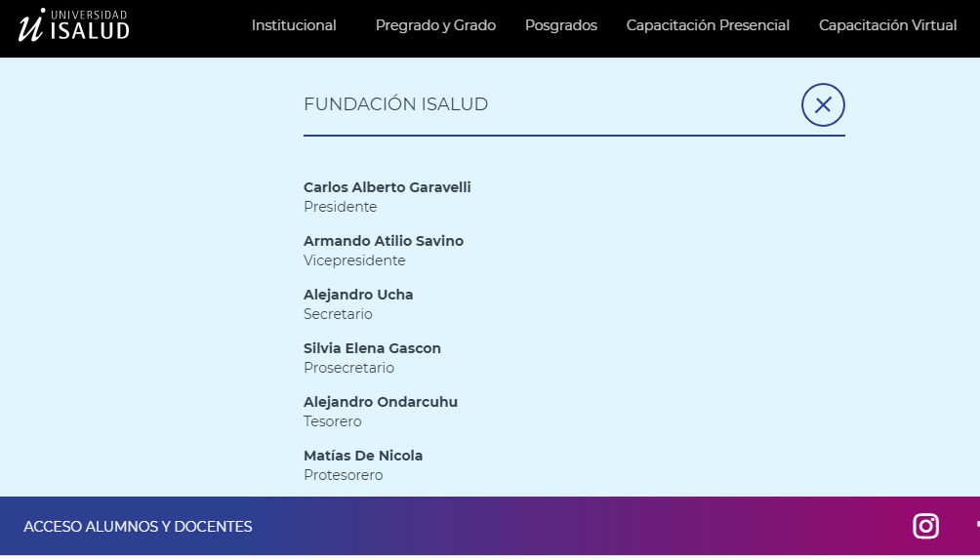
Task: Open the Instagram icon in footer
Action: (925, 526)
